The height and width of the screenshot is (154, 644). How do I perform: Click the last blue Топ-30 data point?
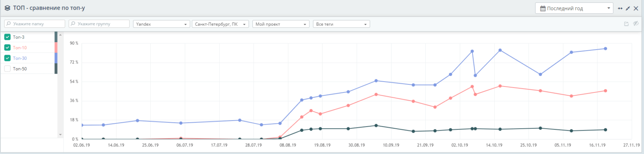pos(605,49)
